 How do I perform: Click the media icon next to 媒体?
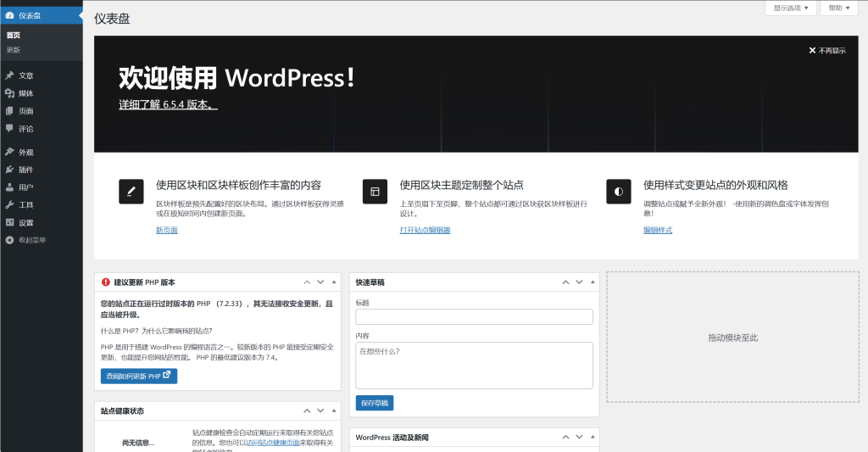click(9, 93)
